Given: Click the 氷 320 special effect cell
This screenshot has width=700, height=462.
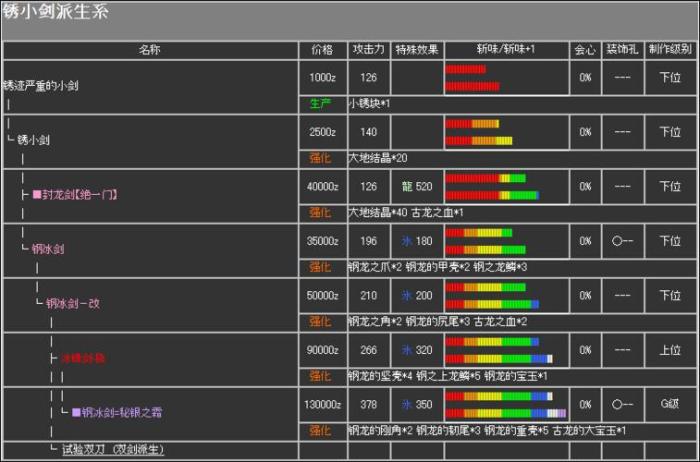Looking at the screenshot, I should pyautogui.click(x=417, y=350).
